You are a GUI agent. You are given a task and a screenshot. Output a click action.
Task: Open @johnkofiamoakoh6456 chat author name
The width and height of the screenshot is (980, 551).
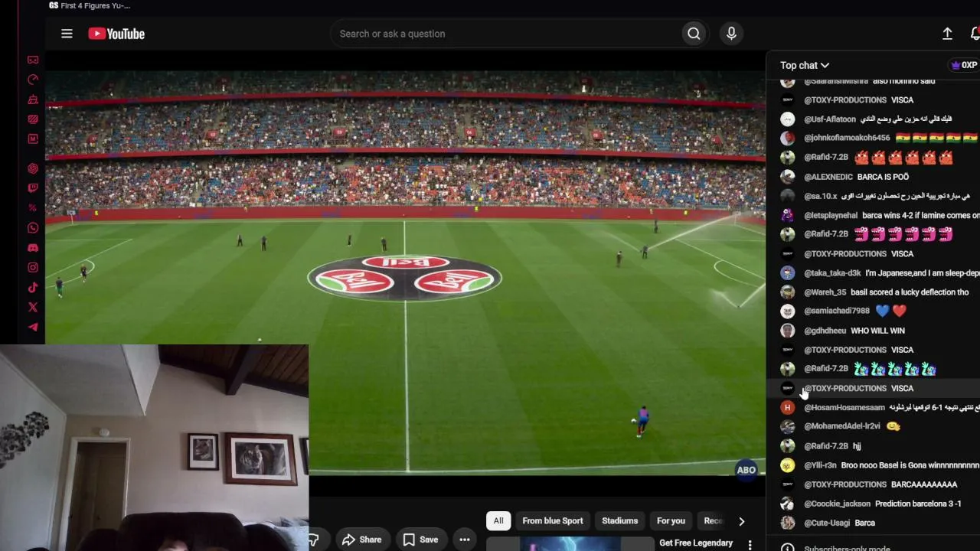pyautogui.click(x=847, y=138)
